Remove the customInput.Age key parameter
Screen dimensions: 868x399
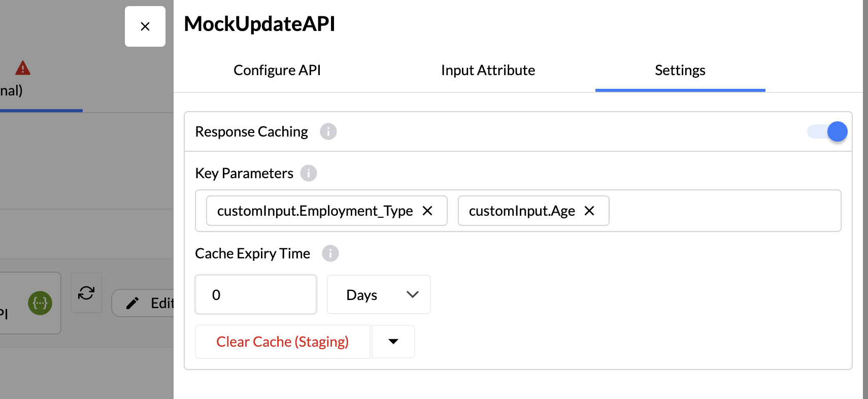(589, 211)
